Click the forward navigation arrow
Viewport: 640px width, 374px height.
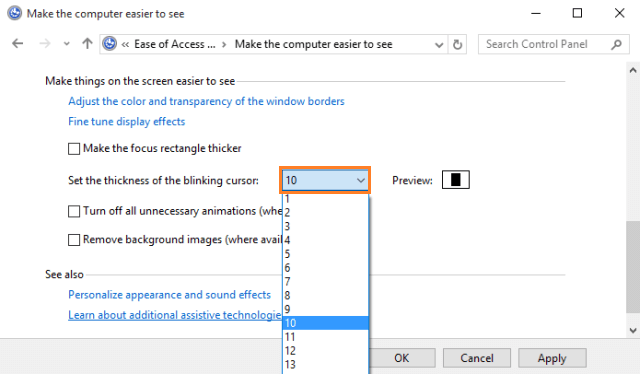click(x=45, y=43)
